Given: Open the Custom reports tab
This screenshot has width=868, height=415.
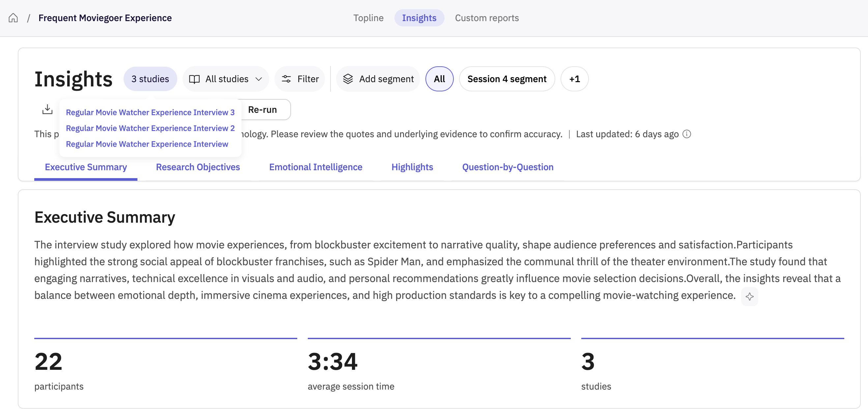Looking at the screenshot, I should (x=487, y=18).
